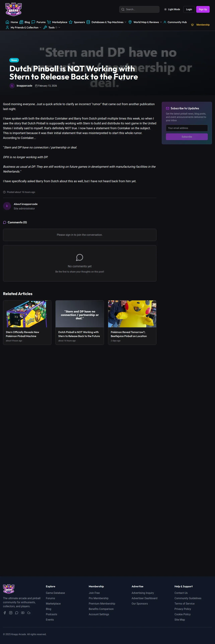Viewport: 215px width, 644px height.
Task: Expand the Tools dropdown chevron
Action: pos(59,27)
